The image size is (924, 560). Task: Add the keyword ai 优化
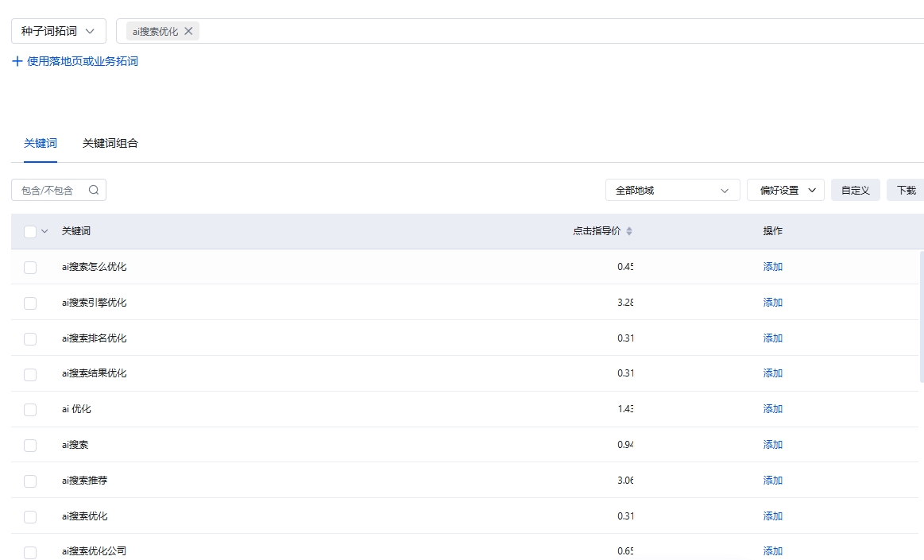click(773, 409)
